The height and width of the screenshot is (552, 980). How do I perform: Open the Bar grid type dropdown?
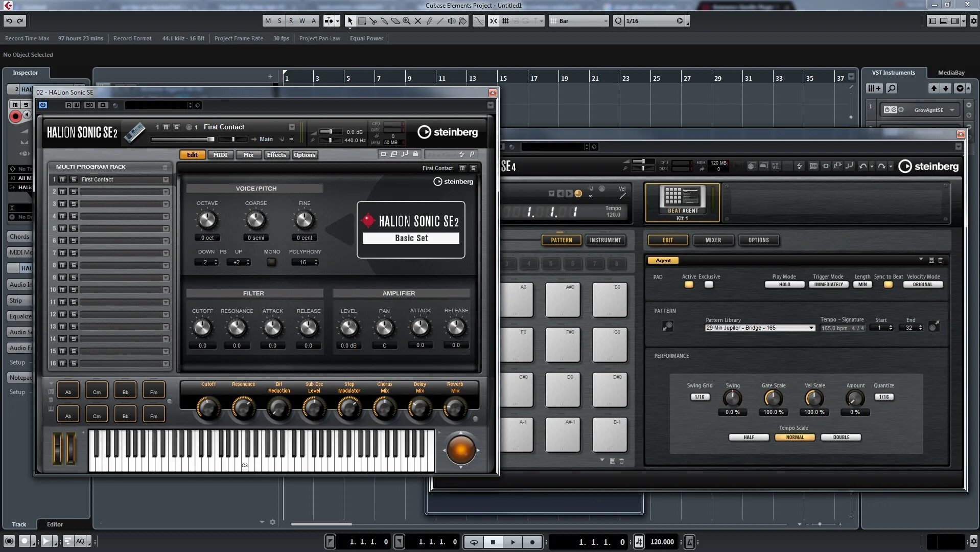[x=579, y=21]
